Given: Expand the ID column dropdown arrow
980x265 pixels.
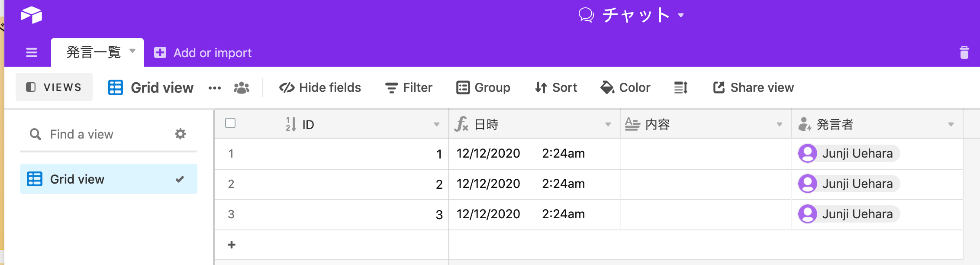Looking at the screenshot, I should click(x=437, y=125).
